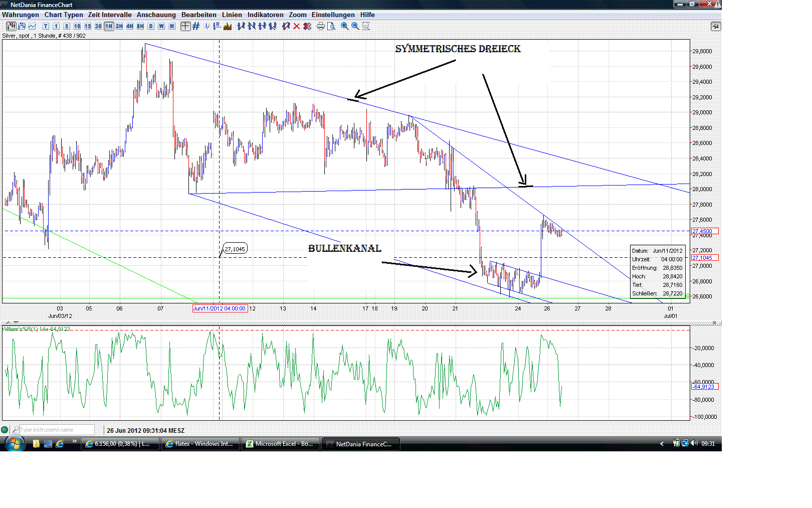Open the Linien menu

(232, 15)
